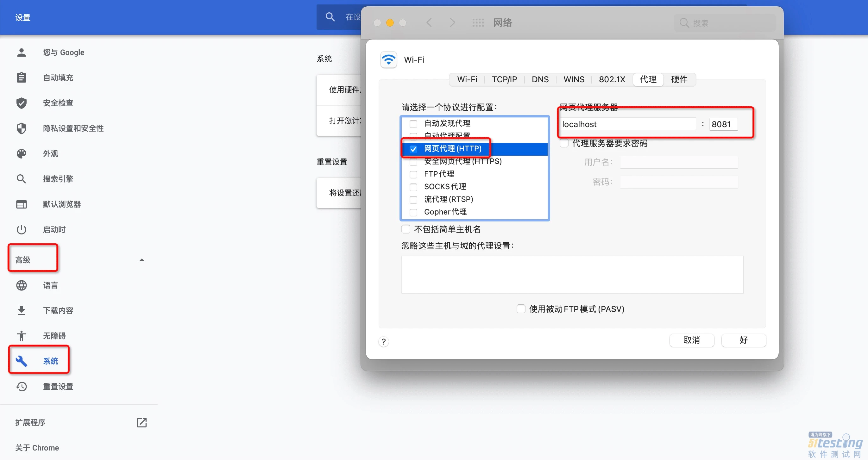The width and height of the screenshot is (868, 460).
Task: Click the power icon for 启动时
Action: coord(21,229)
